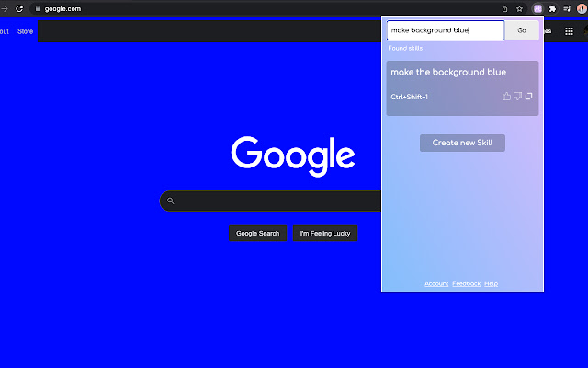Open the Chrome profile avatar
The image size is (588, 368).
tap(582, 8)
